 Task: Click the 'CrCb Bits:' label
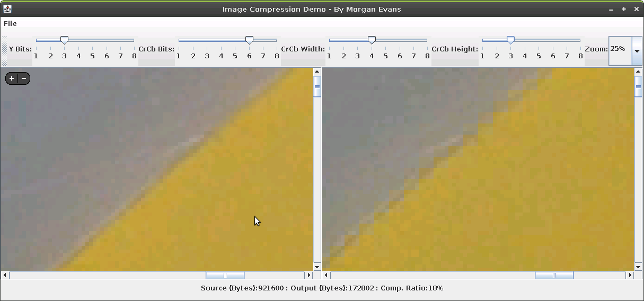156,49
